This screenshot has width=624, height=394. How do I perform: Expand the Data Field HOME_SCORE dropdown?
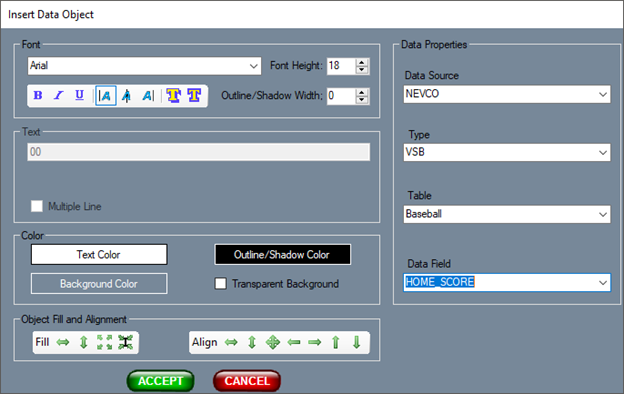(603, 283)
